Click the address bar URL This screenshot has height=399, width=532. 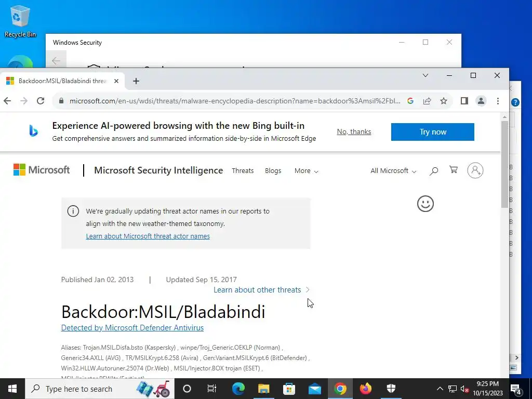tap(234, 101)
